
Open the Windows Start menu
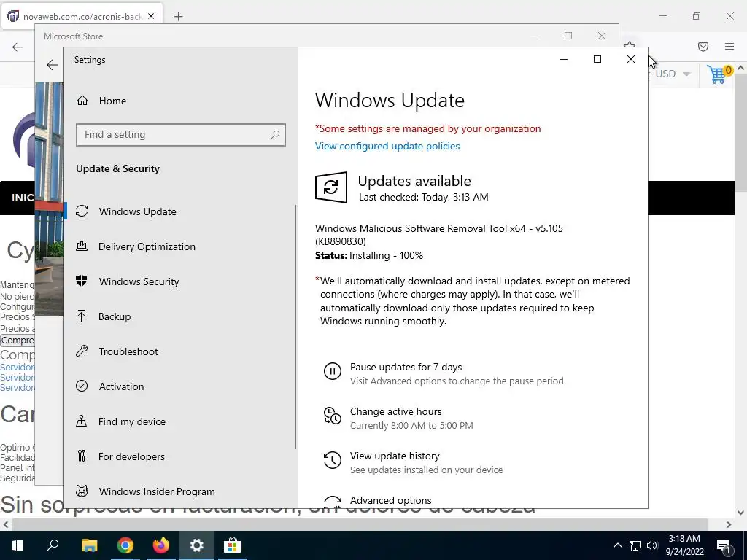tap(18, 545)
